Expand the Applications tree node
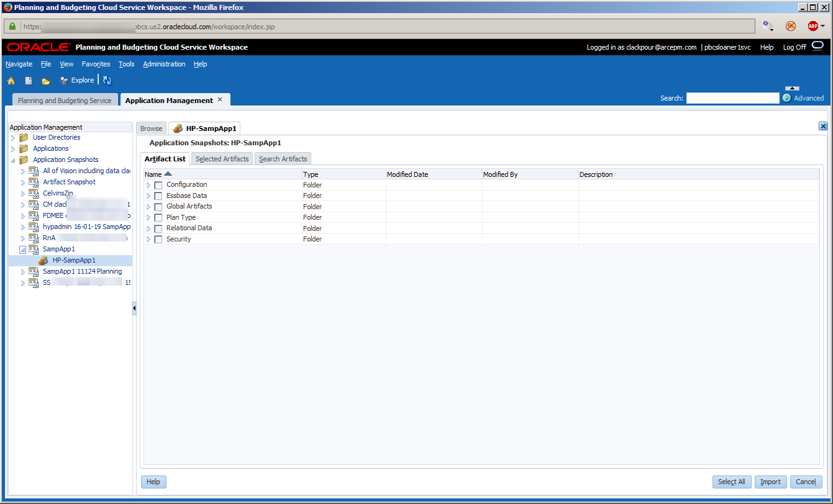This screenshot has width=833, height=504. pos(13,149)
